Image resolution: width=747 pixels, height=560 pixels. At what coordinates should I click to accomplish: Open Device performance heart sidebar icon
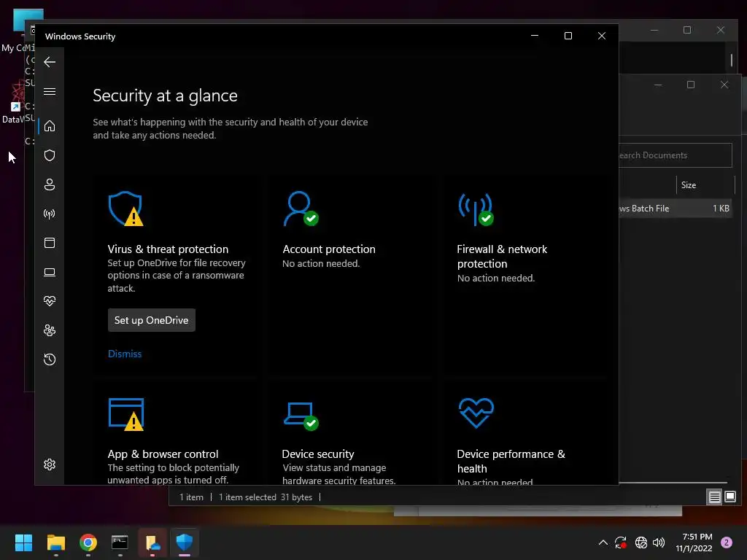[x=50, y=301]
